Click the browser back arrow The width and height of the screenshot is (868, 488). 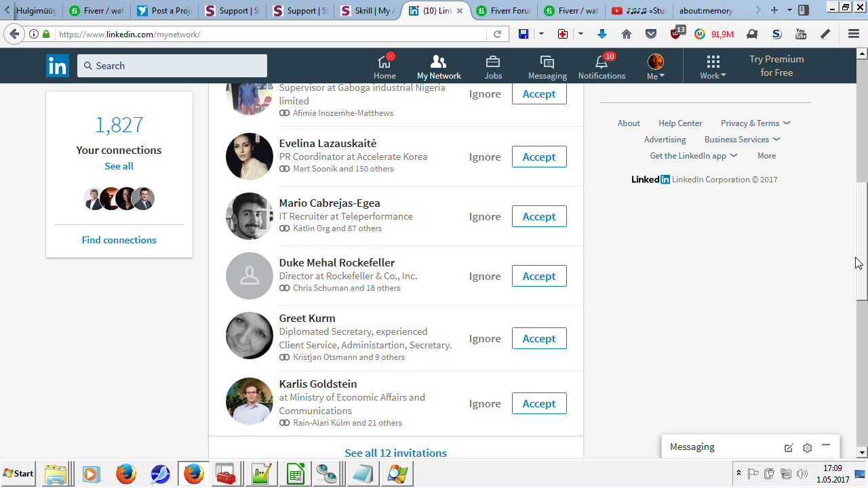coord(15,34)
